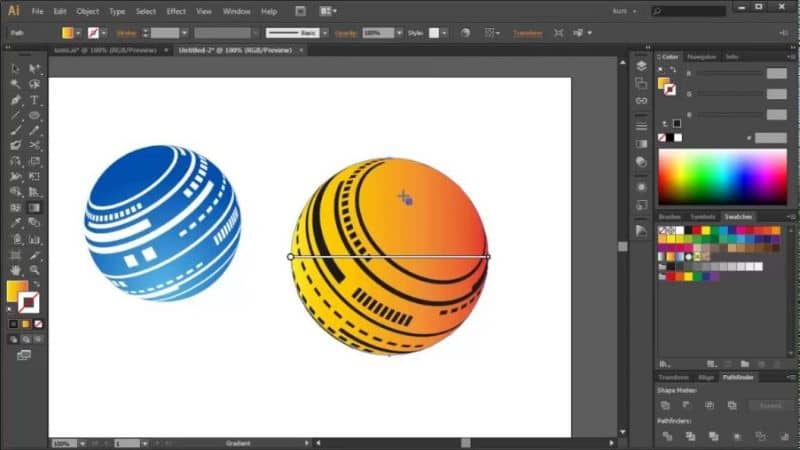Select the Zoom tool

point(34,270)
